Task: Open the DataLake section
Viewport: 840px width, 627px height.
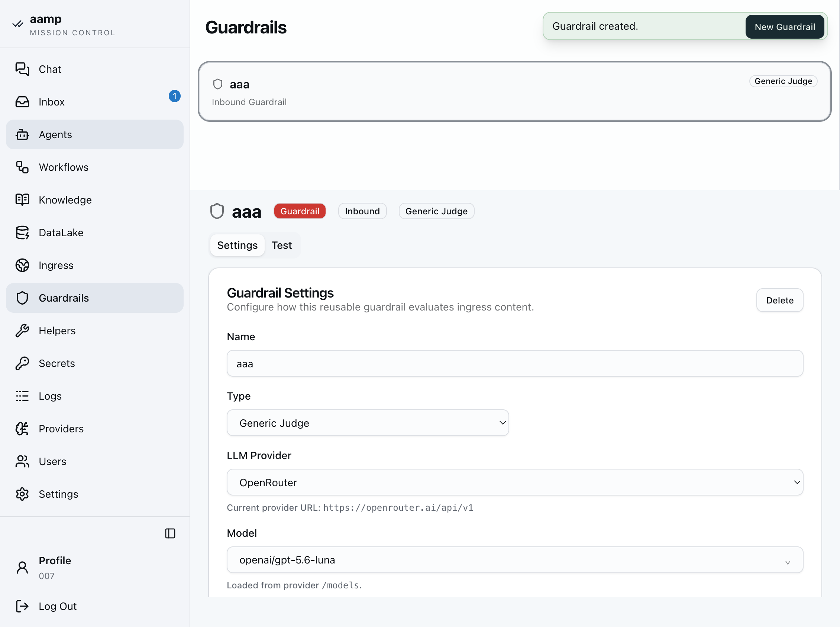Action: [x=94, y=232]
